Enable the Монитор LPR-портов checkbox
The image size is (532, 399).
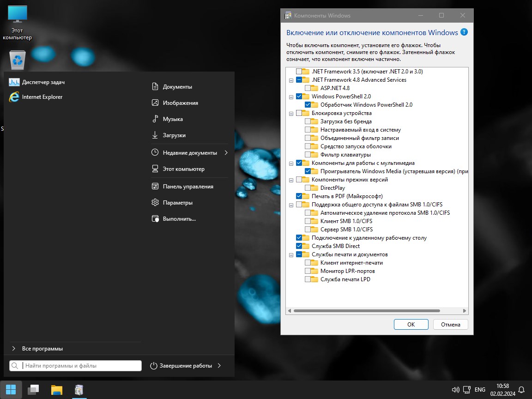click(308, 271)
